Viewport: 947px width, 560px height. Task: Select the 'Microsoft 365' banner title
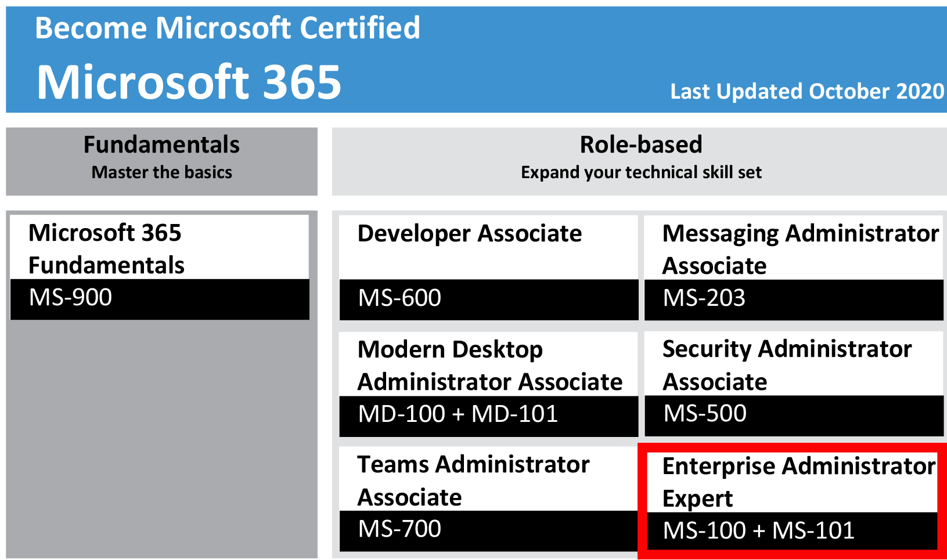(189, 82)
